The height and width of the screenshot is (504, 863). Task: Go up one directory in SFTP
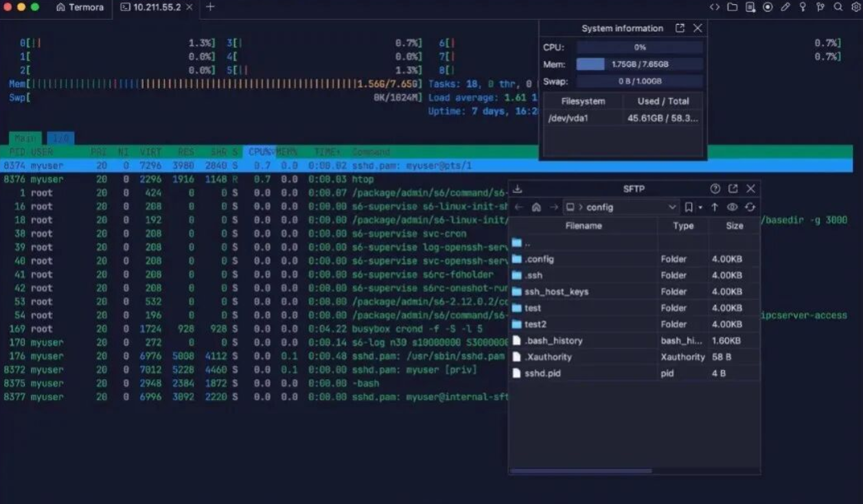[715, 207]
